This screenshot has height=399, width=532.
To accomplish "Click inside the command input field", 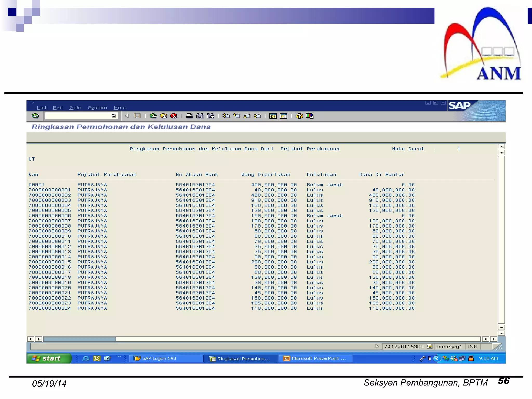I will (78, 116).
